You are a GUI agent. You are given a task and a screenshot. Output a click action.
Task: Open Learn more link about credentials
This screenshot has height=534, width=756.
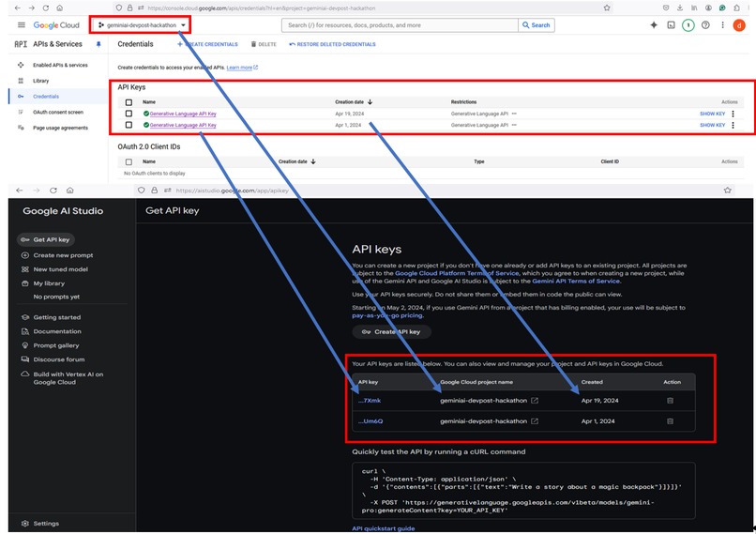(242, 67)
